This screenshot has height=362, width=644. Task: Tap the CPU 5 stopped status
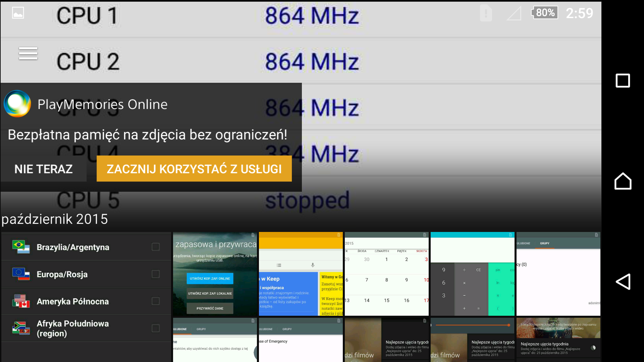pyautogui.click(x=308, y=200)
